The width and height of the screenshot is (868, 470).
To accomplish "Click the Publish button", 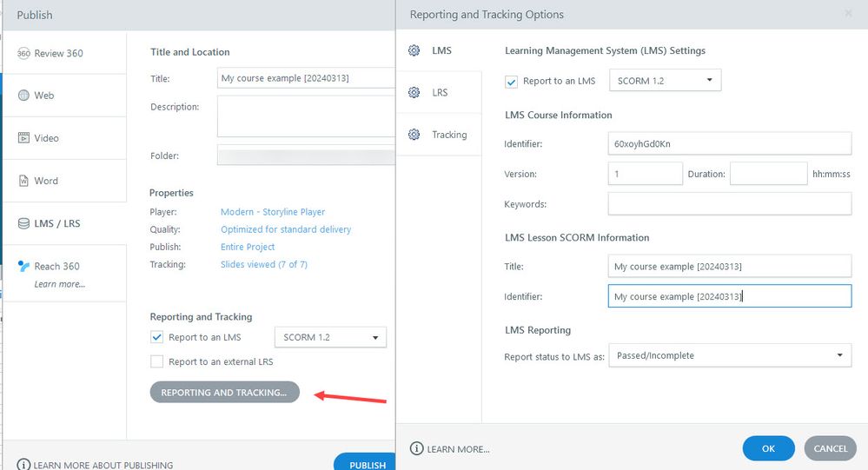I will pos(367,463).
